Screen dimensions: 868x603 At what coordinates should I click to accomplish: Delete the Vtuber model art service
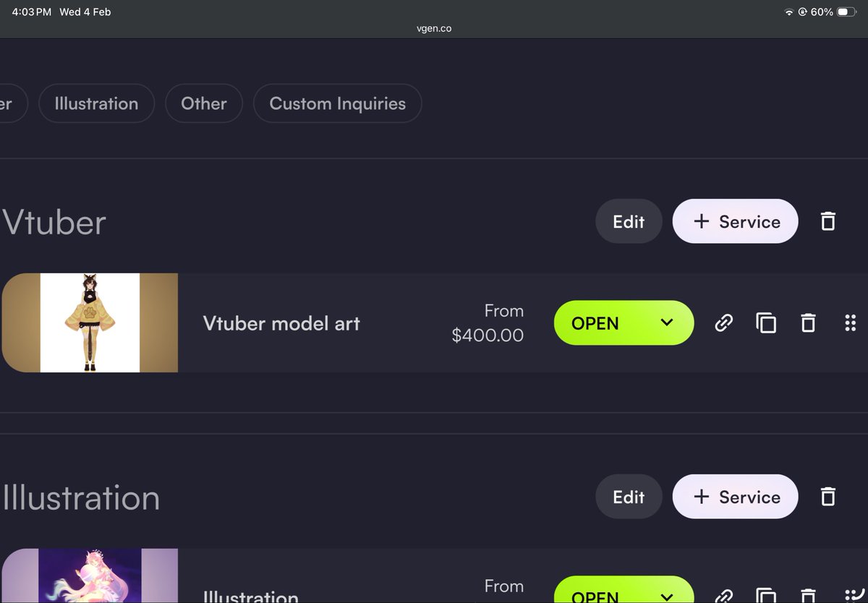(x=808, y=322)
